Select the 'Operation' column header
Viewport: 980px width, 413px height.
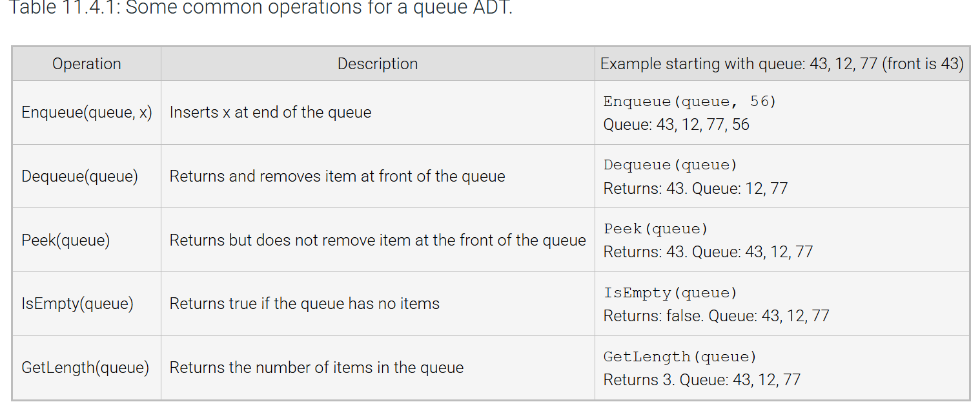click(87, 64)
